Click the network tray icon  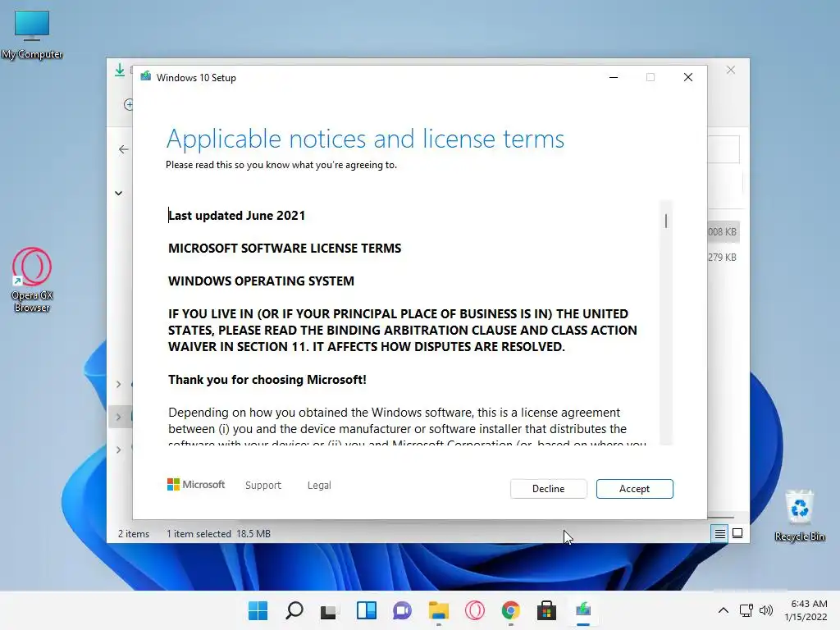pos(746,610)
